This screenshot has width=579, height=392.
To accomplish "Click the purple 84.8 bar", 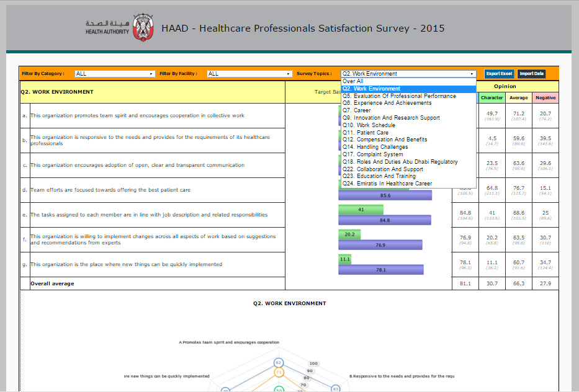I will click(x=385, y=220).
